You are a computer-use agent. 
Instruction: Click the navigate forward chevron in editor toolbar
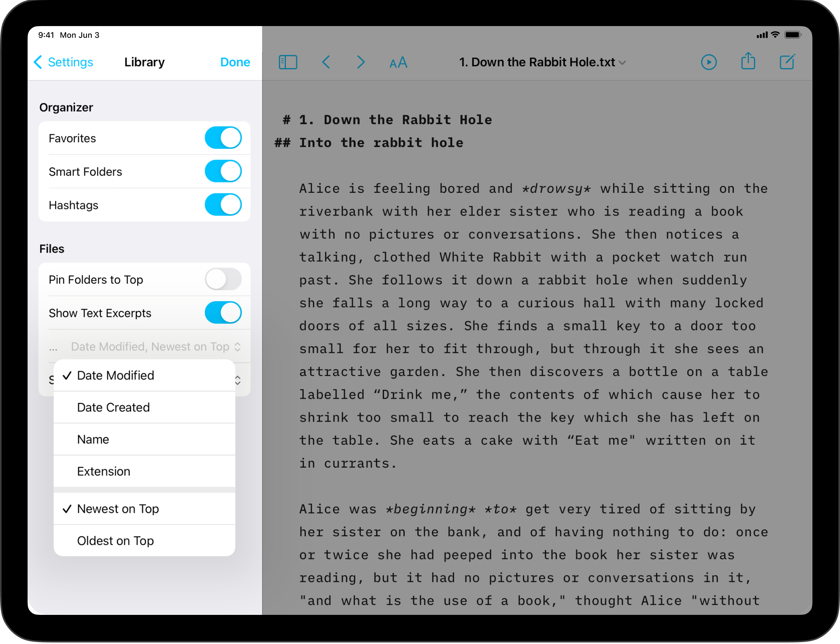coord(361,62)
